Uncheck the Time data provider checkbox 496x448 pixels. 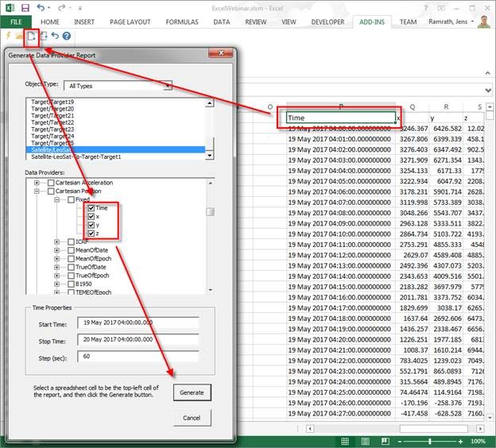[91, 208]
